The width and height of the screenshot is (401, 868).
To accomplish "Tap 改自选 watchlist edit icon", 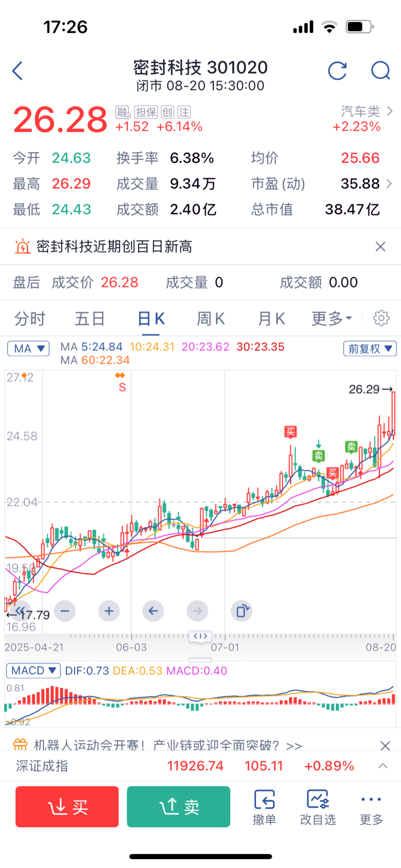I will click(317, 807).
